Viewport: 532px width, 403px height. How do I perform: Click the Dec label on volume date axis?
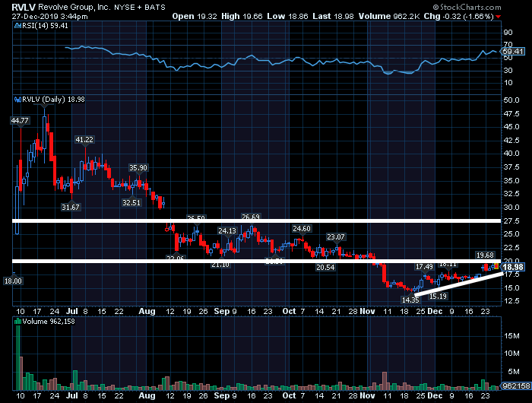[x=435, y=395]
